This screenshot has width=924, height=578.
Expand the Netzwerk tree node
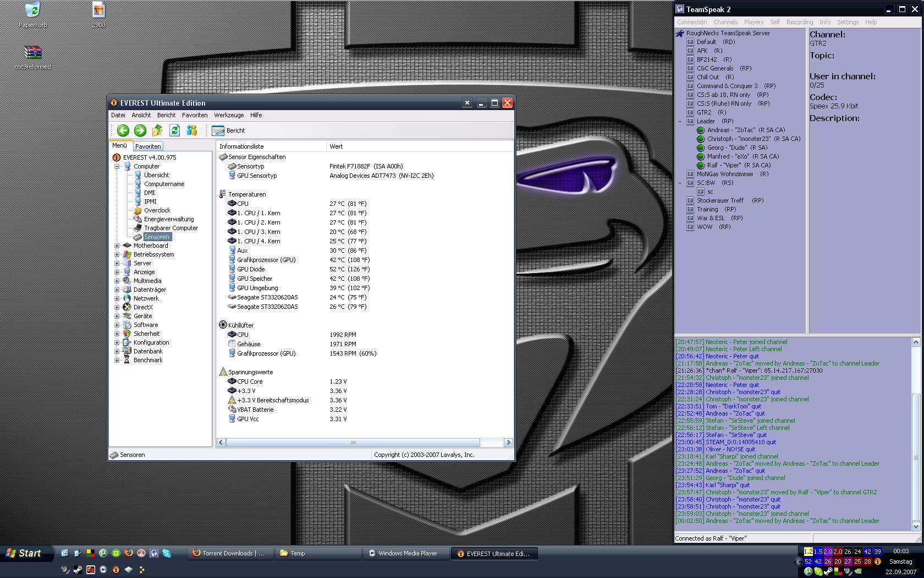click(x=117, y=298)
